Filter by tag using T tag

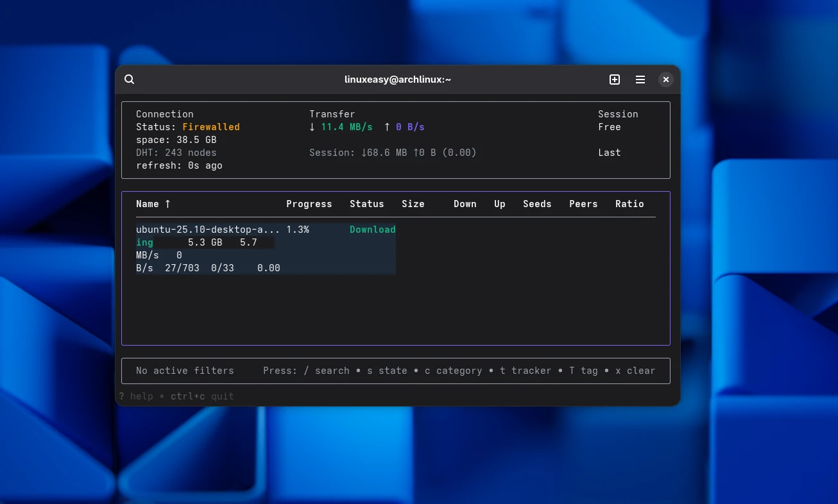click(x=583, y=371)
